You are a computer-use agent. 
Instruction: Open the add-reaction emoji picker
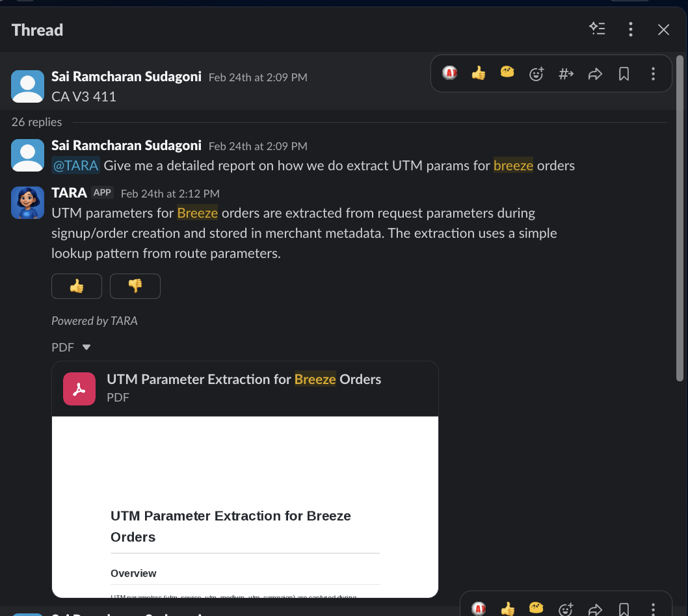click(536, 73)
